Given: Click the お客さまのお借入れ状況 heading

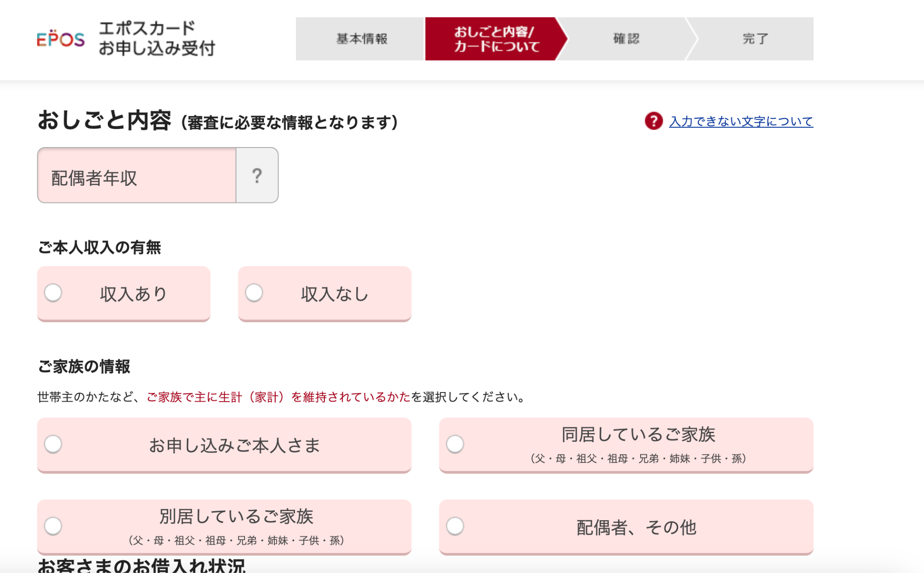Looking at the screenshot, I should pos(142,566).
